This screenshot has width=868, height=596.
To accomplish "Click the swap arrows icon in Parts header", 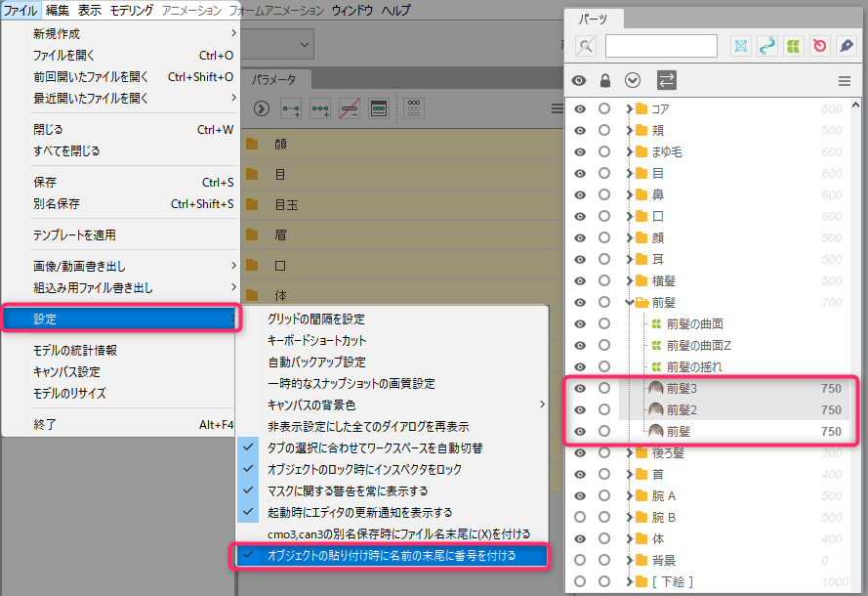I will [x=667, y=81].
